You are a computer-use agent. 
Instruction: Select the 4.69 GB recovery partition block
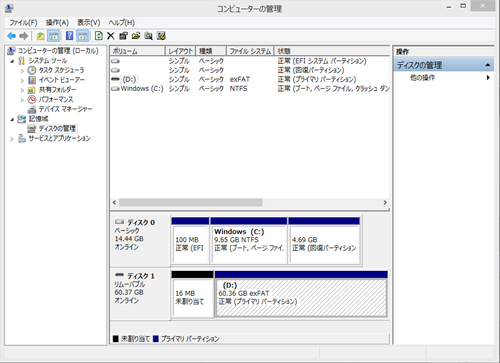pyautogui.click(x=324, y=241)
